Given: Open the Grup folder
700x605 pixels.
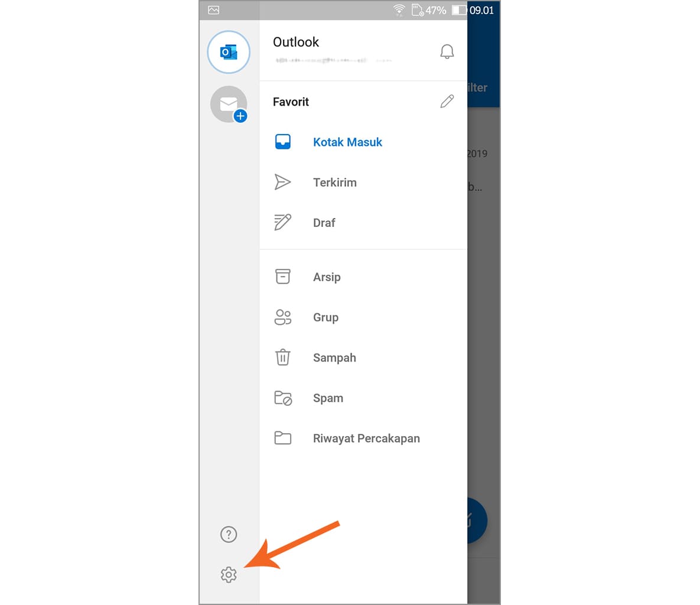Looking at the screenshot, I should pyautogui.click(x=363, y=317).
